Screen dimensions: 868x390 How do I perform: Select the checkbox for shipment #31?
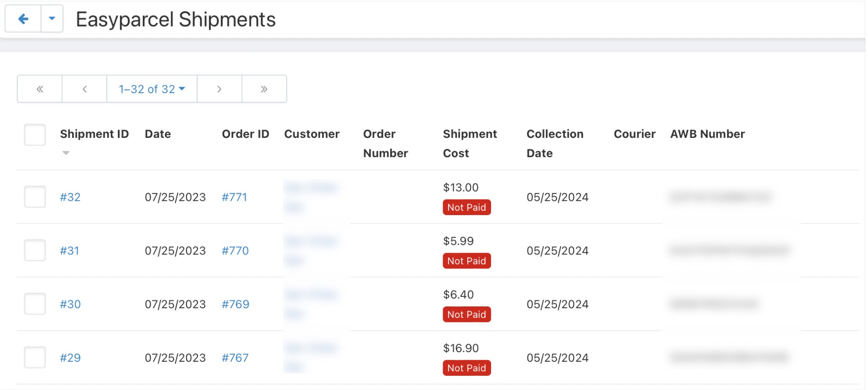coord(35,250)
